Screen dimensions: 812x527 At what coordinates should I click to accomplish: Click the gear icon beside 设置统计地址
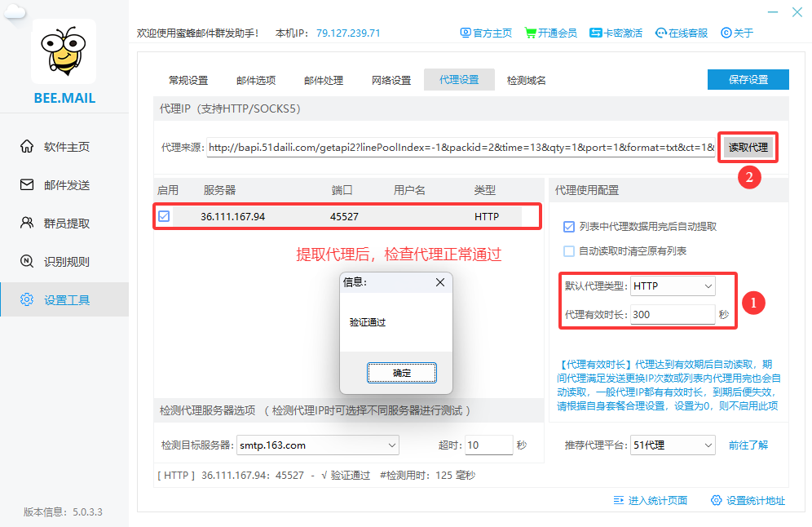point(716,500)
